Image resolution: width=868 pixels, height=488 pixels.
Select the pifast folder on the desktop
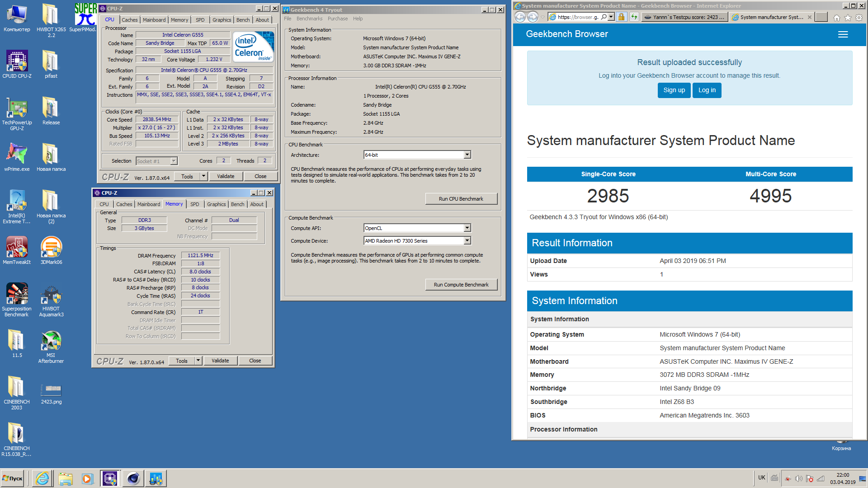click(x=51, y=64)
